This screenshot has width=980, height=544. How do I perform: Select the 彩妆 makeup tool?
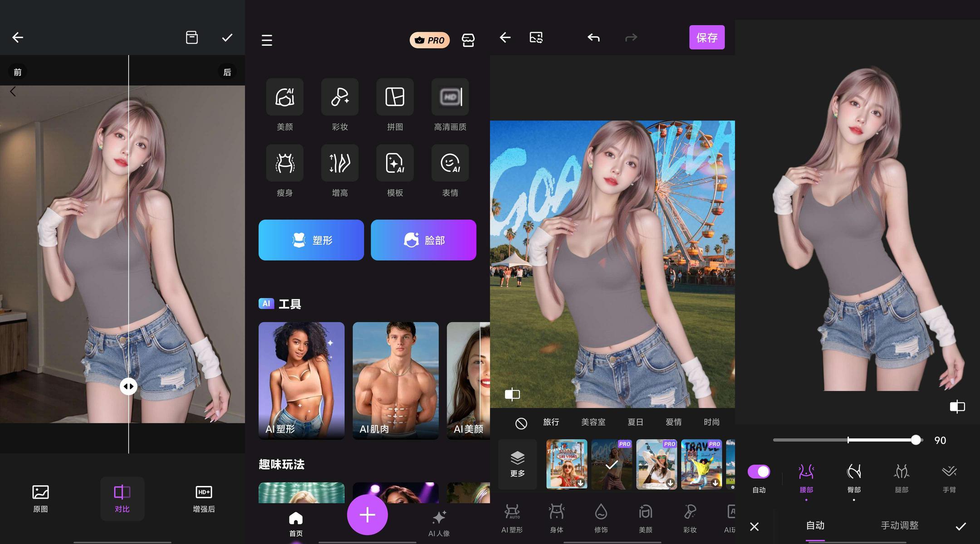pos(339,97)
